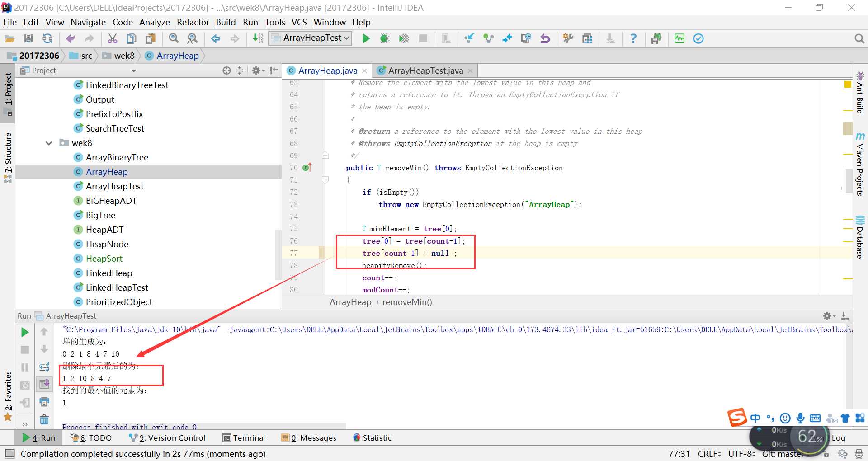Toggle Soft-Wrap in Run console

44,367
